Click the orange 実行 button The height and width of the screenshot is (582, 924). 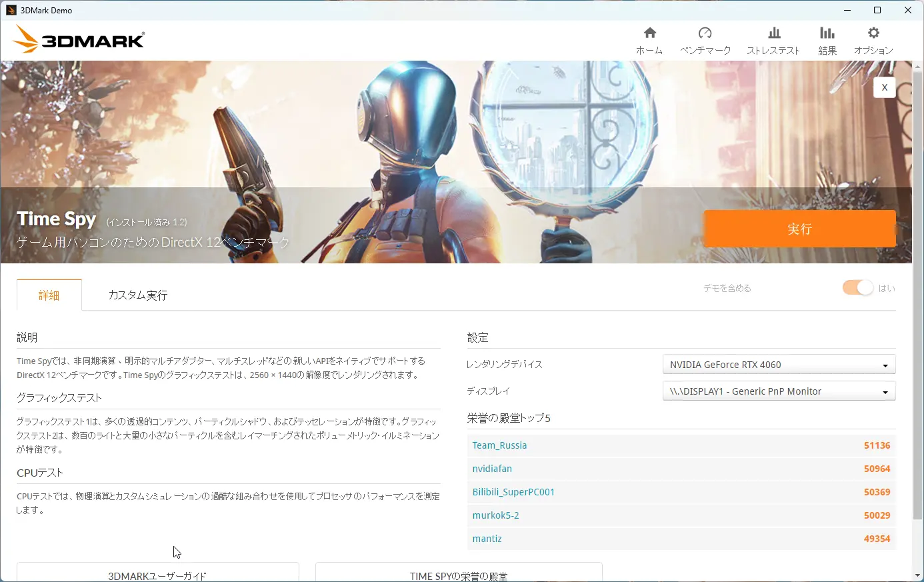[799, 229]
